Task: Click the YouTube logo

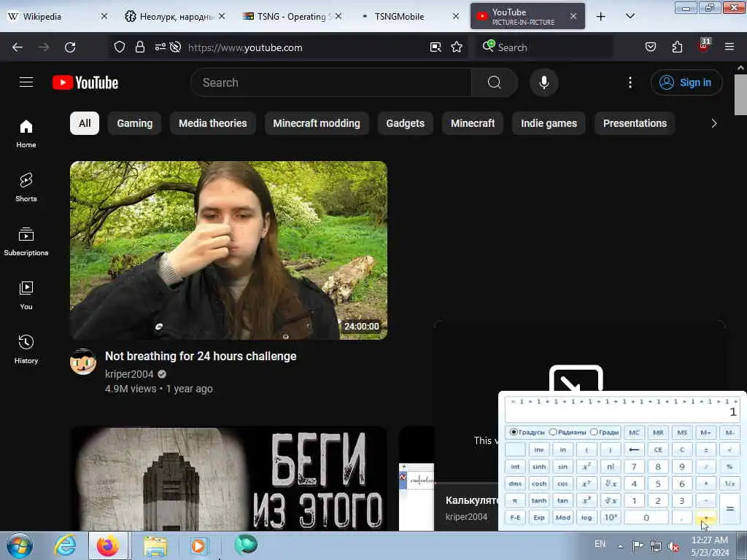Action: pyautogui.click(x=85, y=82)
